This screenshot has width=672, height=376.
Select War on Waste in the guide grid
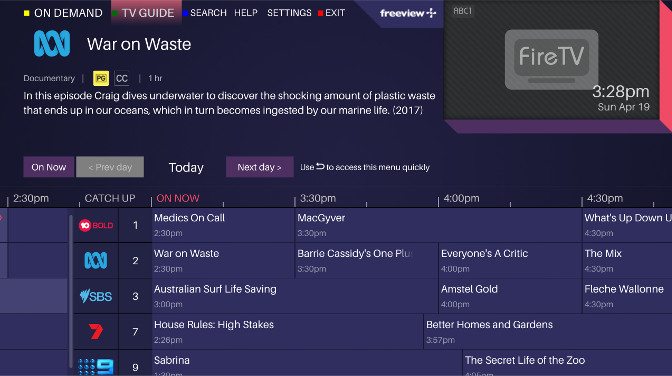tap(223, 261)
